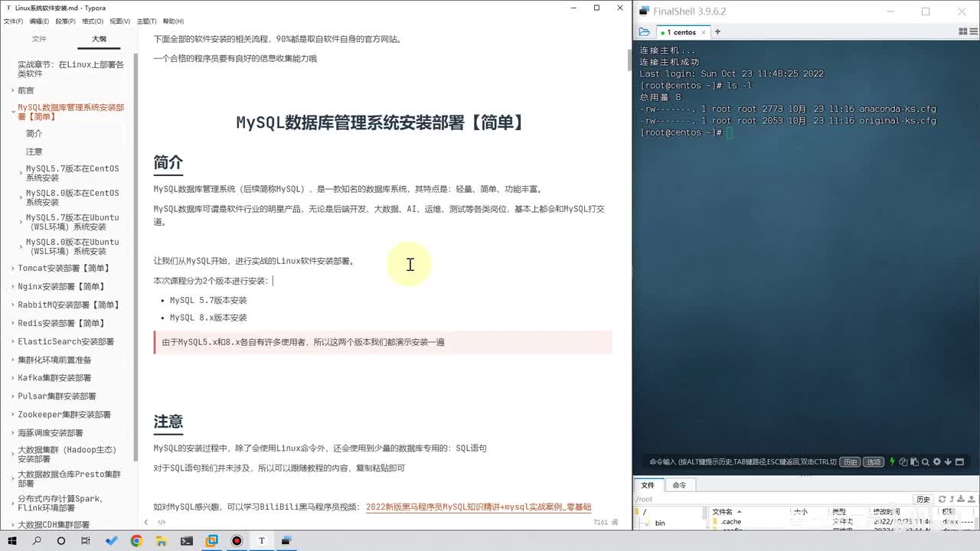Viewport: 980px width, 551px height.
Task: Click the command input field in FinalShell
Action: point(741,462)
